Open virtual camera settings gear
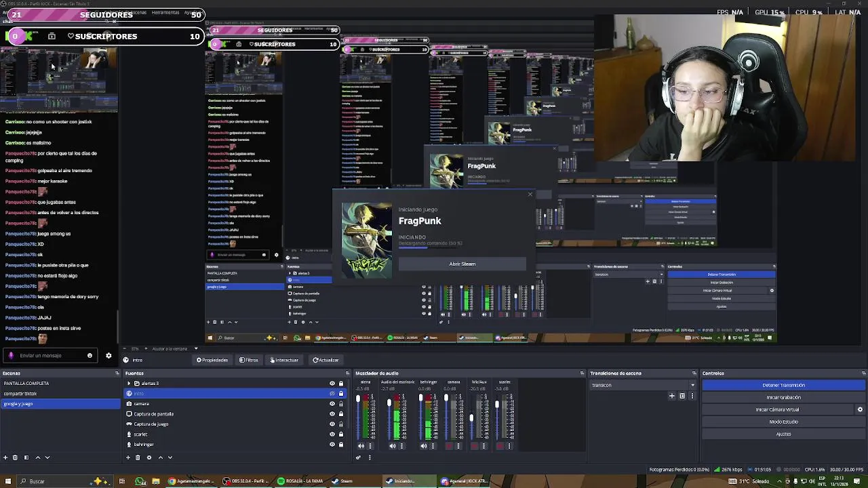This screenshot has width=868, height=488. (x=860, y=409)
